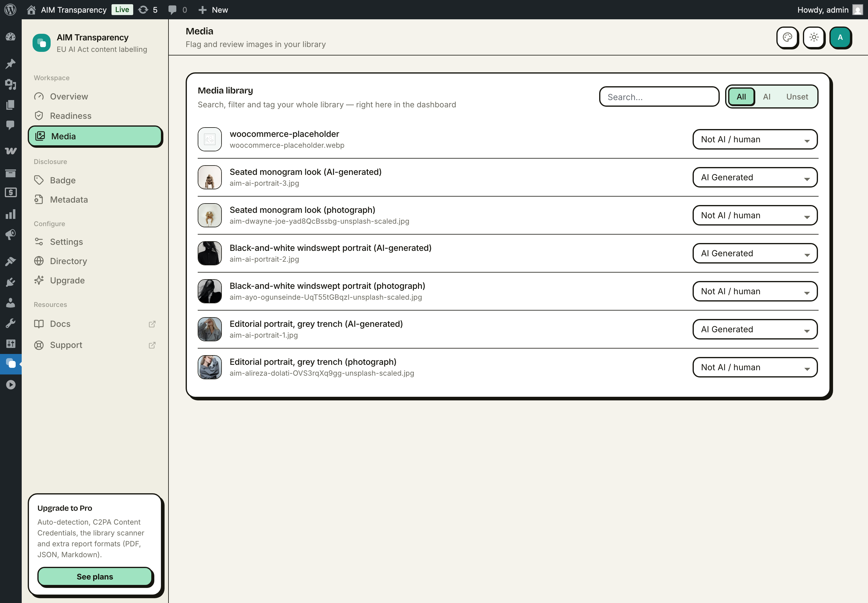Image resolution: width=868 pixels, height=603 pixels.
Task: Open Marketing via the megaphone icon
Action: point(11,235)
